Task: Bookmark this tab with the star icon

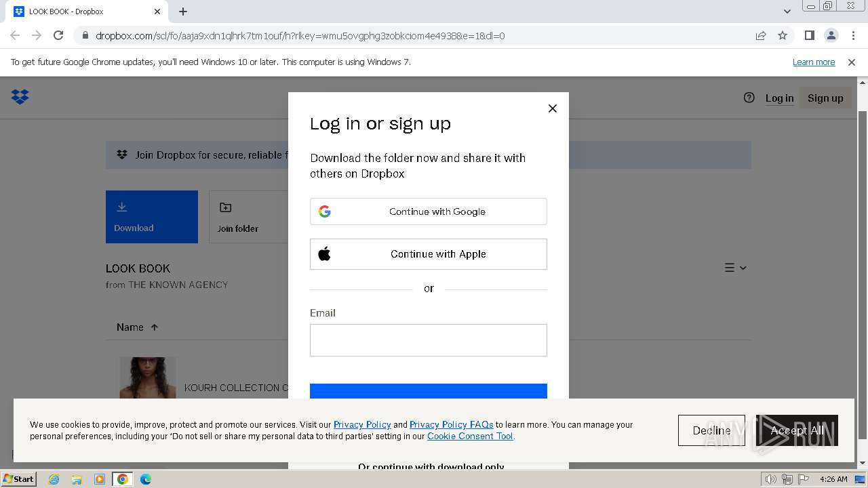Action: click(x=783, y=36)
